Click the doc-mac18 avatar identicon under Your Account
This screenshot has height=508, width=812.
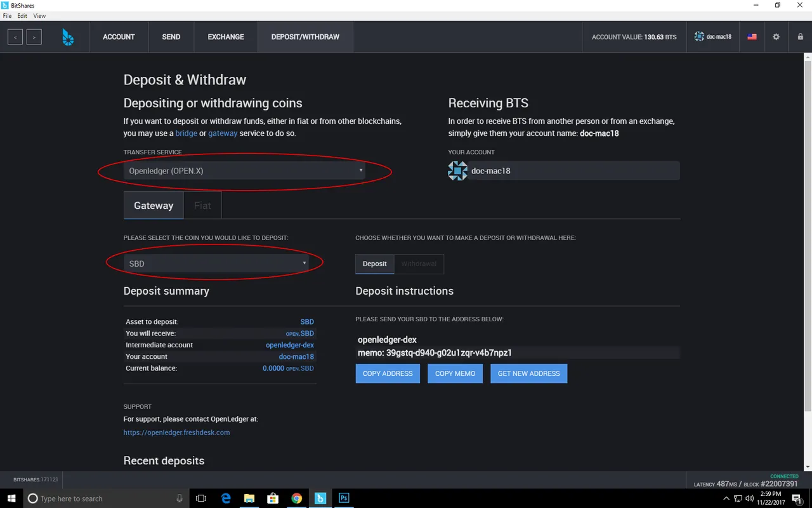click(457, 171)
